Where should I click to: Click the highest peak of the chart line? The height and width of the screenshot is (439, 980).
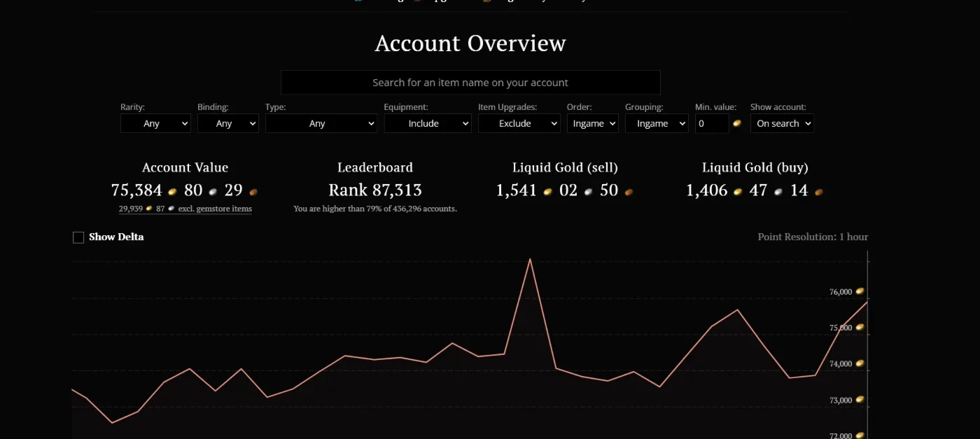530,259
